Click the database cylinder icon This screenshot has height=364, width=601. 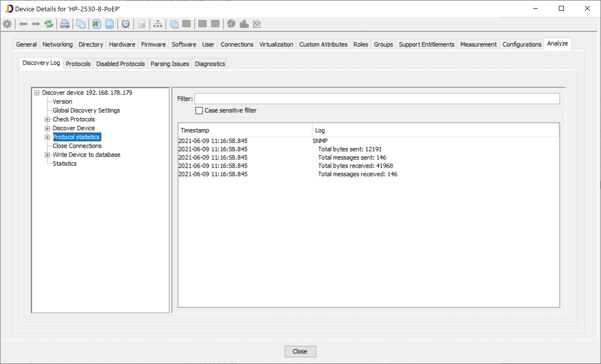coord(142,24)
